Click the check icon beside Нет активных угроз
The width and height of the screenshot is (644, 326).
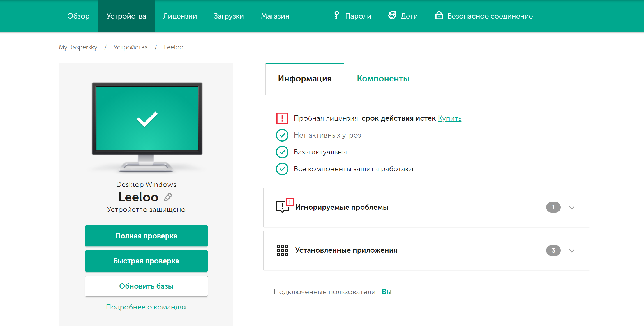(x=282, y=135)
